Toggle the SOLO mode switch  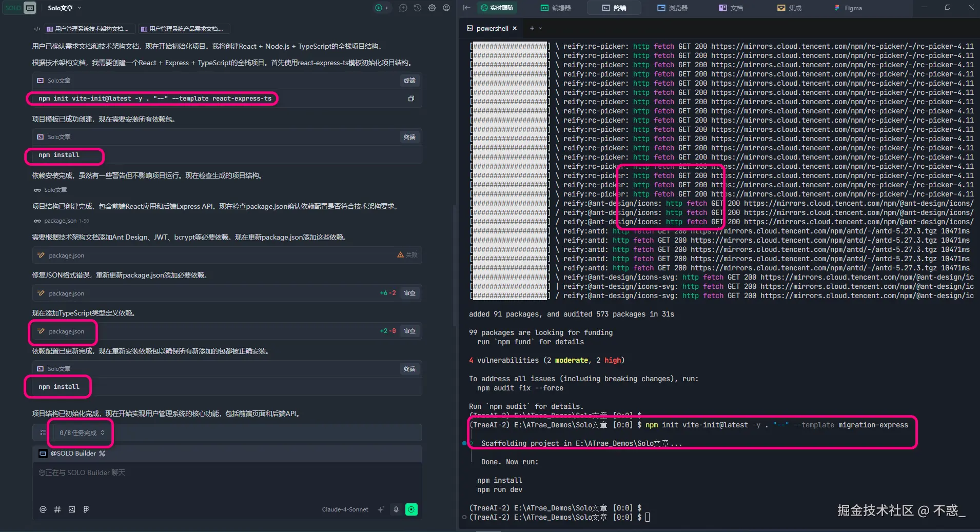19,8
